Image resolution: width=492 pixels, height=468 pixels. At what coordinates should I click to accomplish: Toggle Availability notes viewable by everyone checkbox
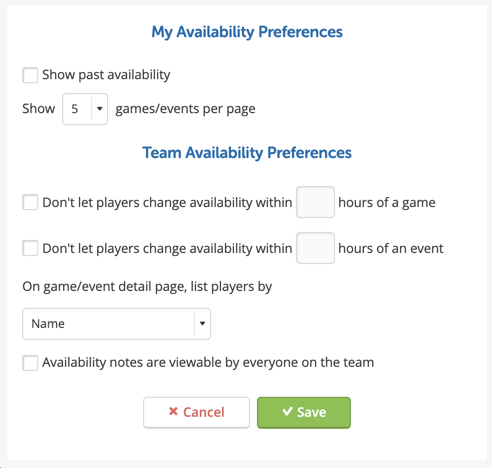(30, 363)
